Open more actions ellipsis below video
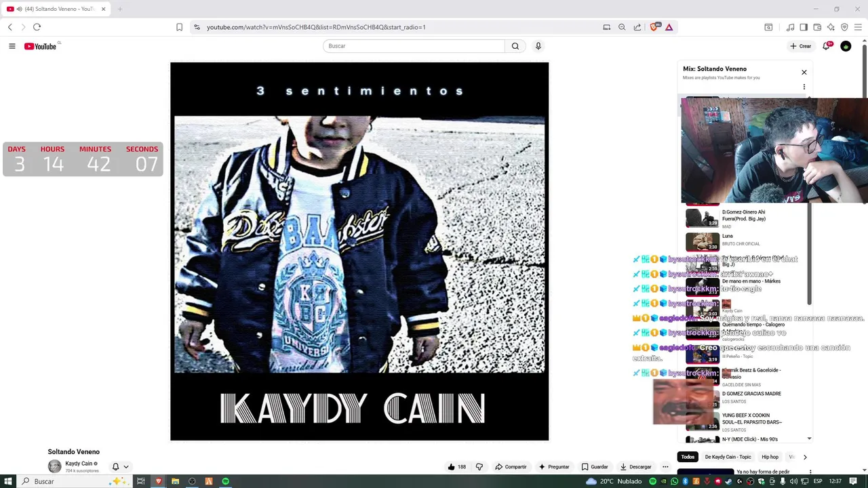868x488 pixels. [665, 467]
